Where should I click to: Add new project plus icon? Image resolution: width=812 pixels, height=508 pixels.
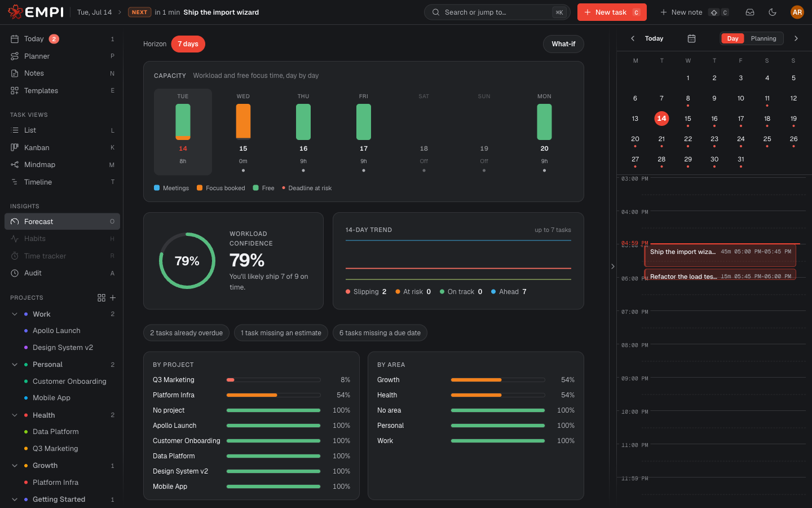click(113, 297)
